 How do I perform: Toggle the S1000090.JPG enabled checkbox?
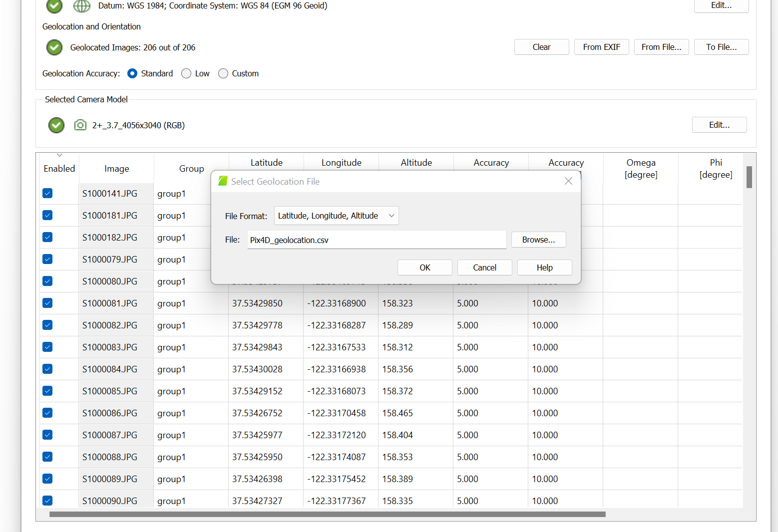(47, 501)
